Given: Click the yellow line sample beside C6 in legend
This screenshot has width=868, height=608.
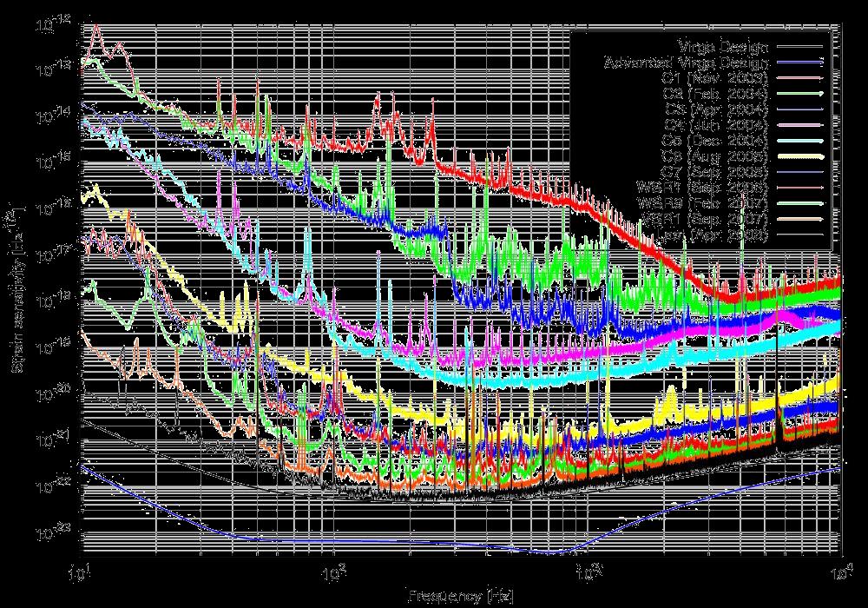Looking at the screenshot, I should [x=800, y=156].
